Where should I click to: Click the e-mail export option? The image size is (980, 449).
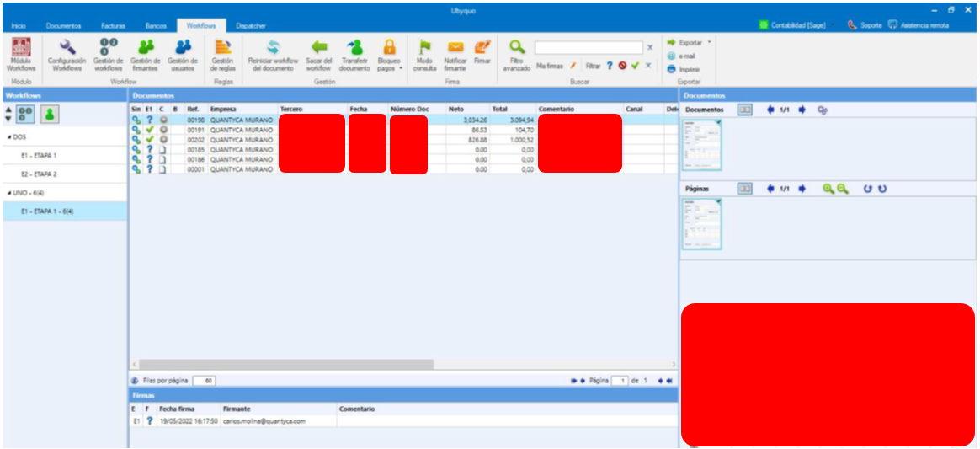coord(681,56)
